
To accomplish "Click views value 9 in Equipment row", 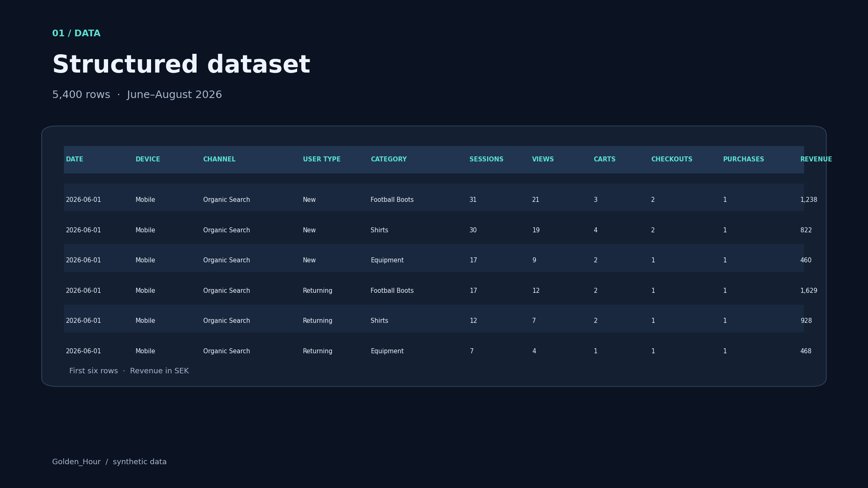I will point(534,260).
